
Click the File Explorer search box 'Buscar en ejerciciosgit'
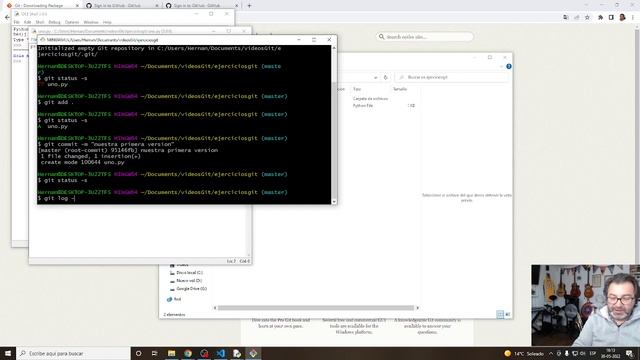(x=451, y=77)
